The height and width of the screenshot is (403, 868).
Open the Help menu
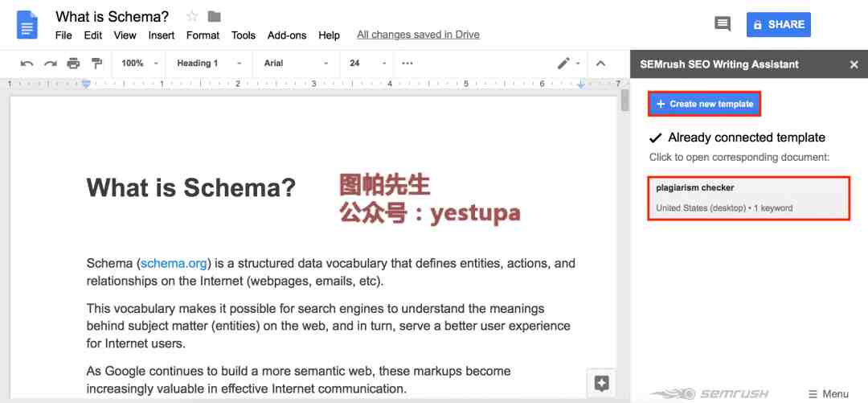(329, 35)
